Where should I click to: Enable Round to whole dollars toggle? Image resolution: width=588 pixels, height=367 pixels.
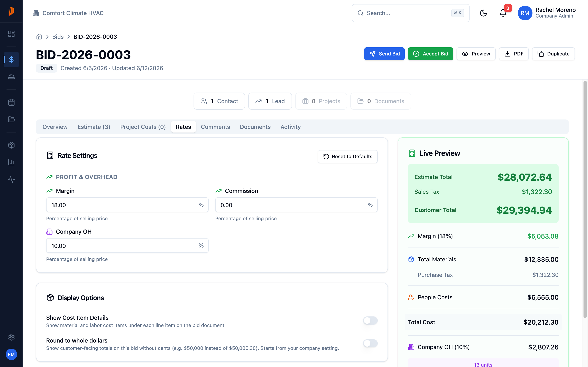pos(370,343)
